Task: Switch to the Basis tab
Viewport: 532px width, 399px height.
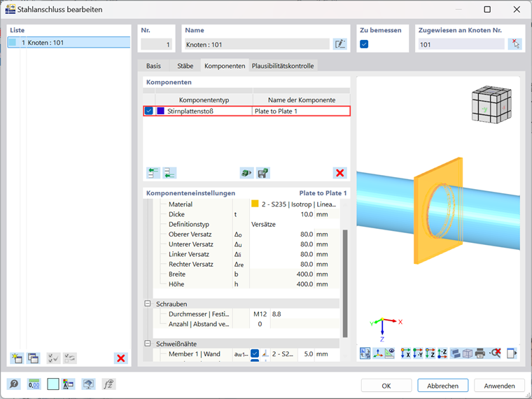Action: click(153, 66)
